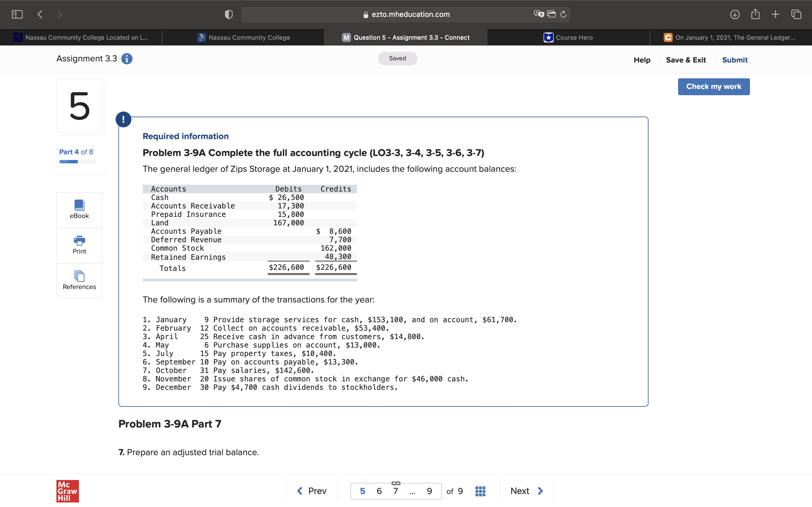Click the ezto.mheducation.com address bar
Screen dimensions: 812x507
coord(410,14)
